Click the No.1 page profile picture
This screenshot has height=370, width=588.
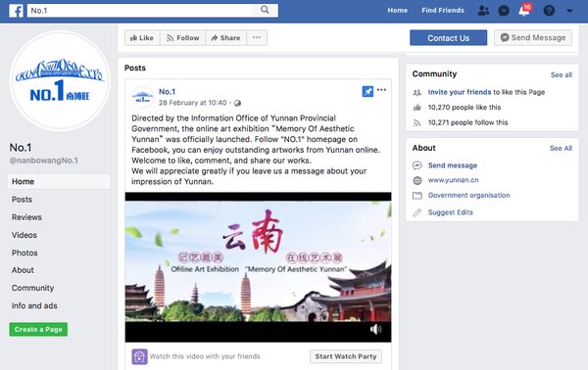point(60,81)
